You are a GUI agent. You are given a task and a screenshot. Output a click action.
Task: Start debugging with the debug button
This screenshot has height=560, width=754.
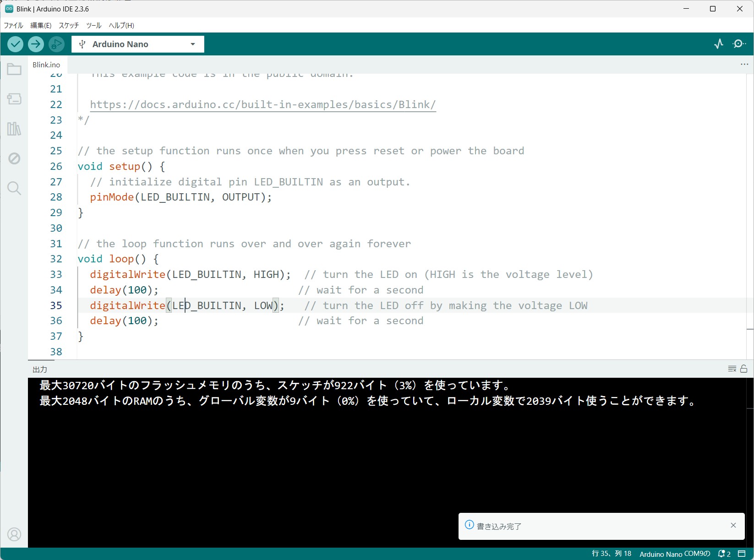(56, 44)
